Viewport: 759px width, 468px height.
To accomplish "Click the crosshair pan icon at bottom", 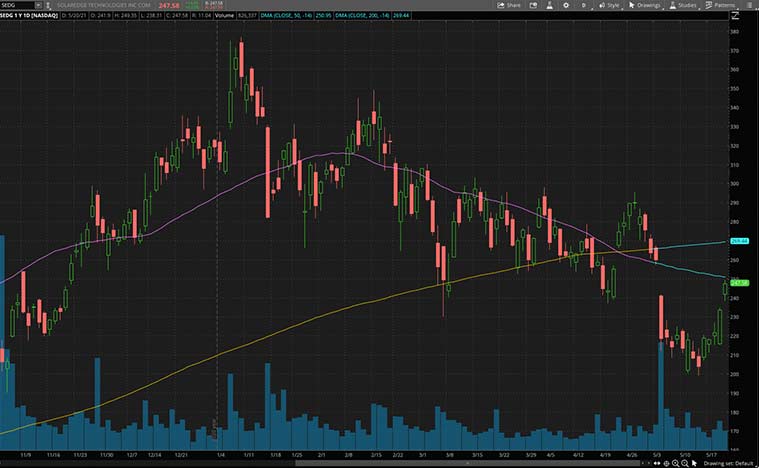I will [x=666, y=462].
